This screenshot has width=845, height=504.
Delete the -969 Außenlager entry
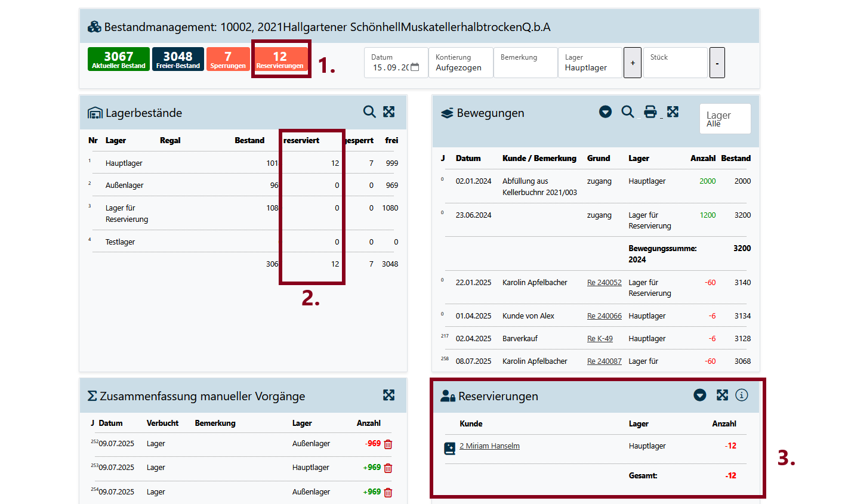pos(388,444)
